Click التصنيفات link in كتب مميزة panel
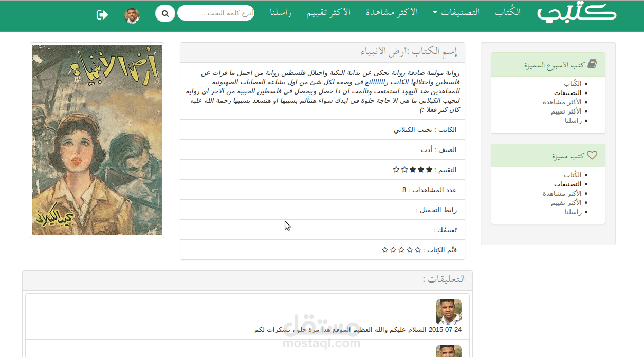Screen dimensions: 644x357 pos(568,184)
